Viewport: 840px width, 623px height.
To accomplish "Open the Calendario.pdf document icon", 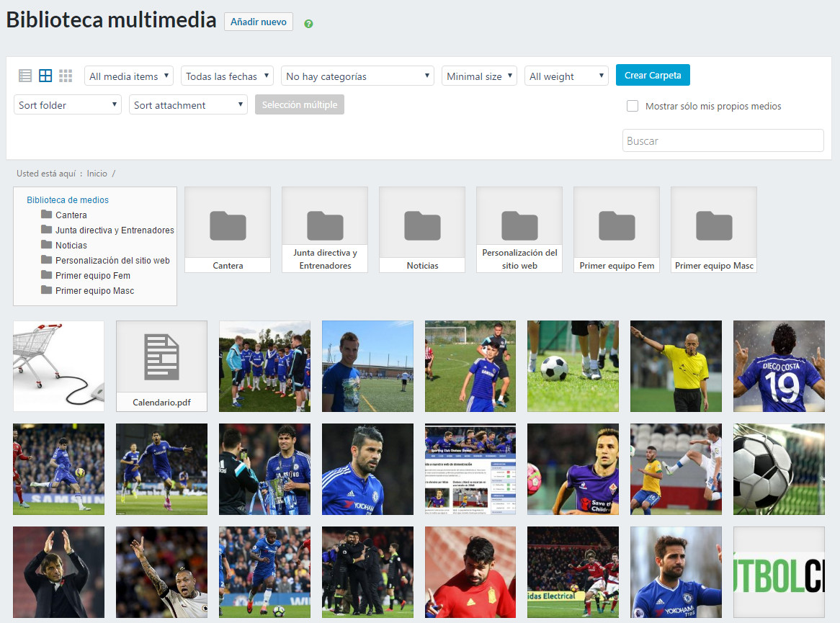I will click(161, 366).
